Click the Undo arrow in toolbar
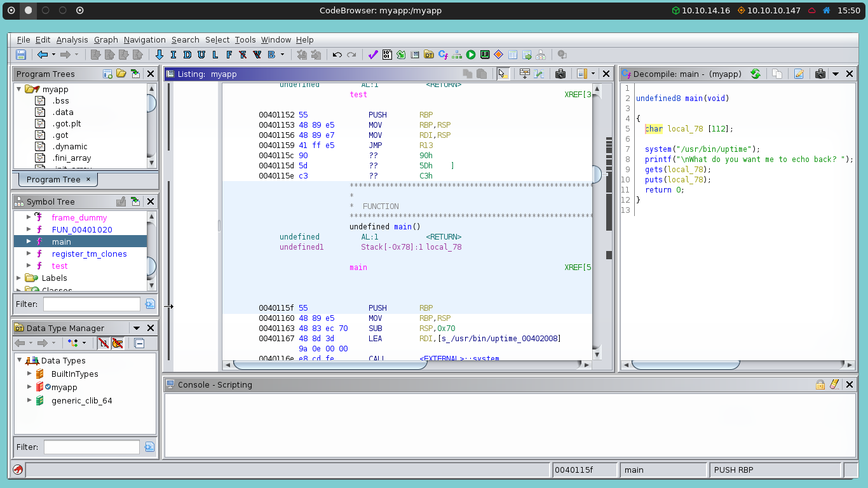 click(337, 55)
